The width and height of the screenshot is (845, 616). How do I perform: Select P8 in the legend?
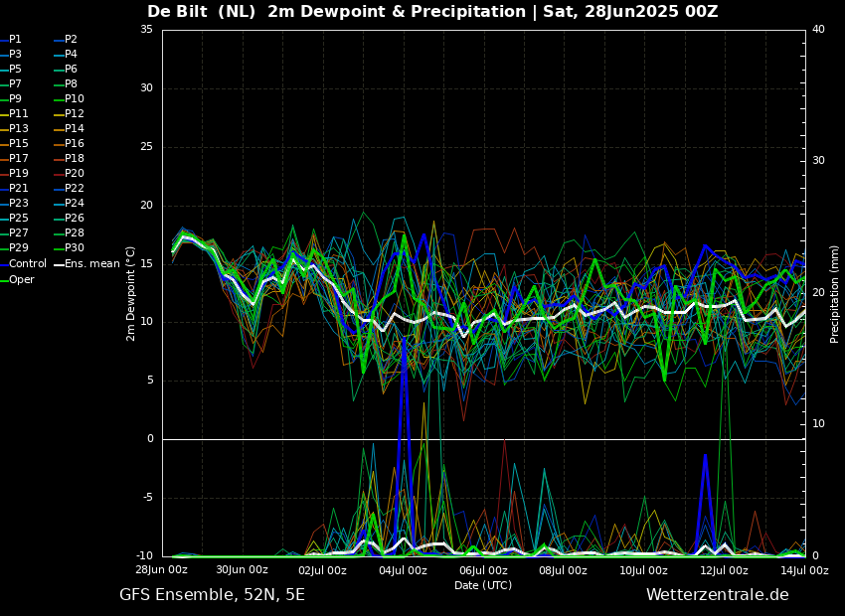(67, 84)
